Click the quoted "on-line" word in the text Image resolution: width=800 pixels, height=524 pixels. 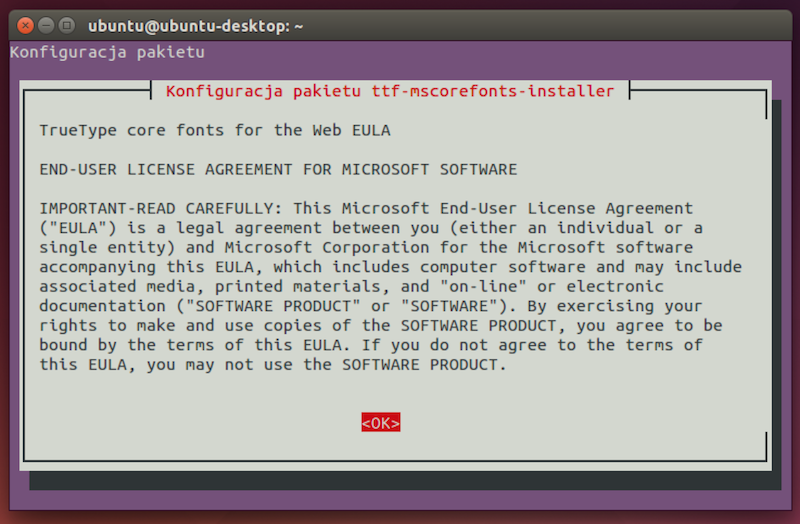pyautogui.click(x=483, y=286)
